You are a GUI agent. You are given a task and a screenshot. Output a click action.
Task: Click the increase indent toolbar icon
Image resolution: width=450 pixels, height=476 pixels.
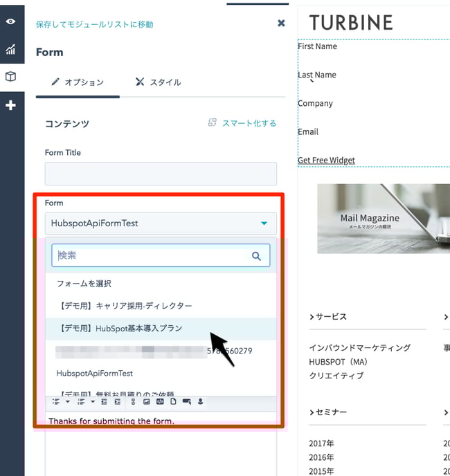click(118, 401)
